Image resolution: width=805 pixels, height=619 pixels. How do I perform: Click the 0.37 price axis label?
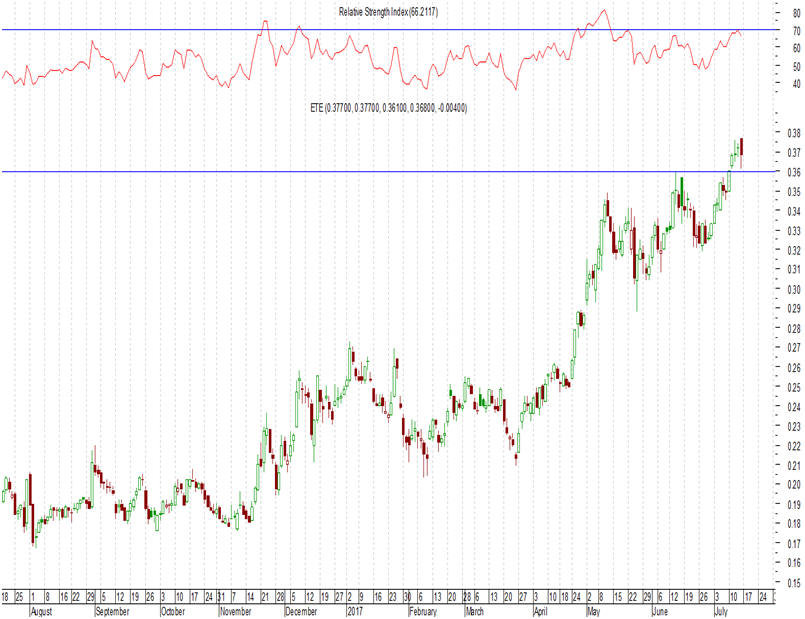[794, 152]
